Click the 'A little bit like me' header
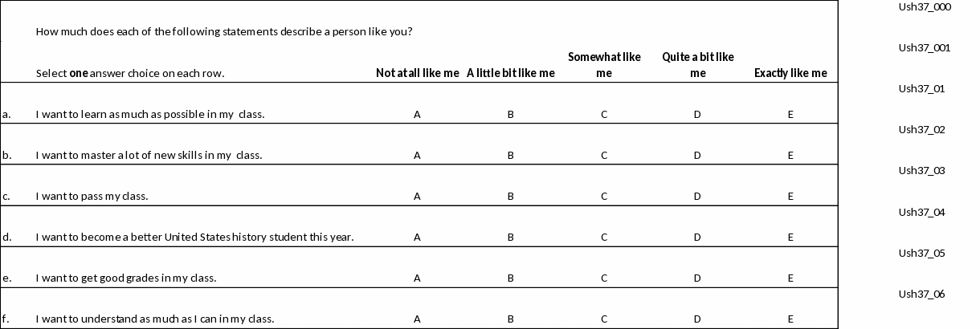 [511, 73]
